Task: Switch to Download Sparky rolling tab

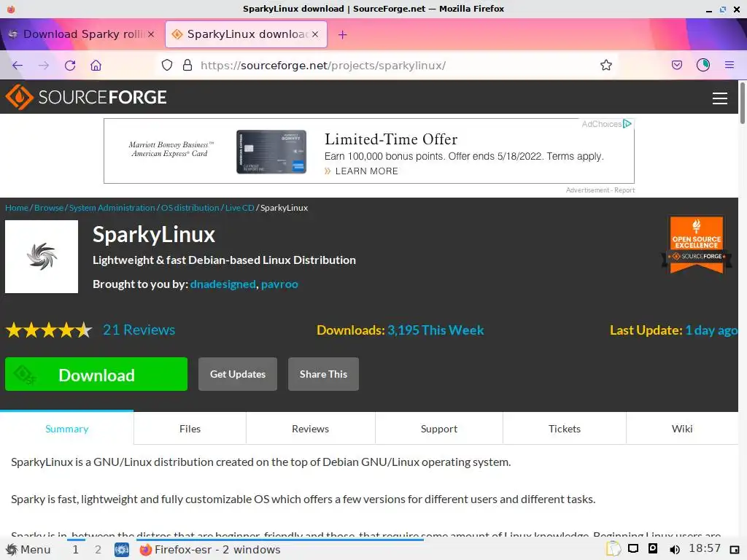Action: click(80, 34)
